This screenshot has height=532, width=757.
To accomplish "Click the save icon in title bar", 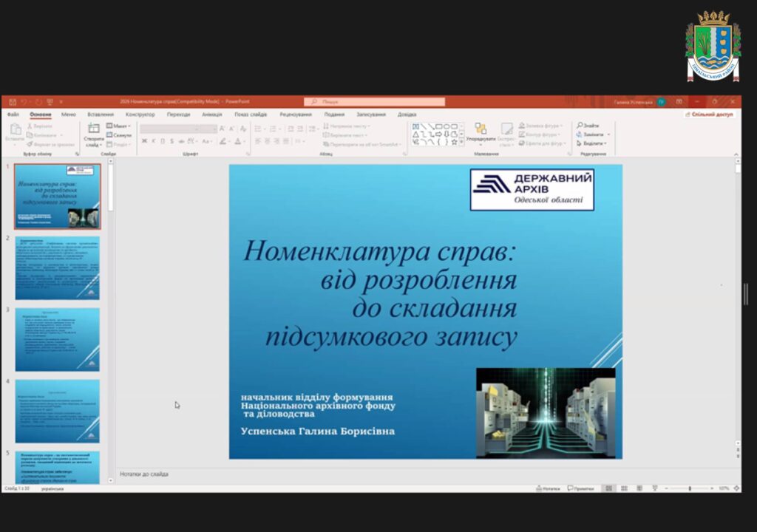I will (12, 101).
